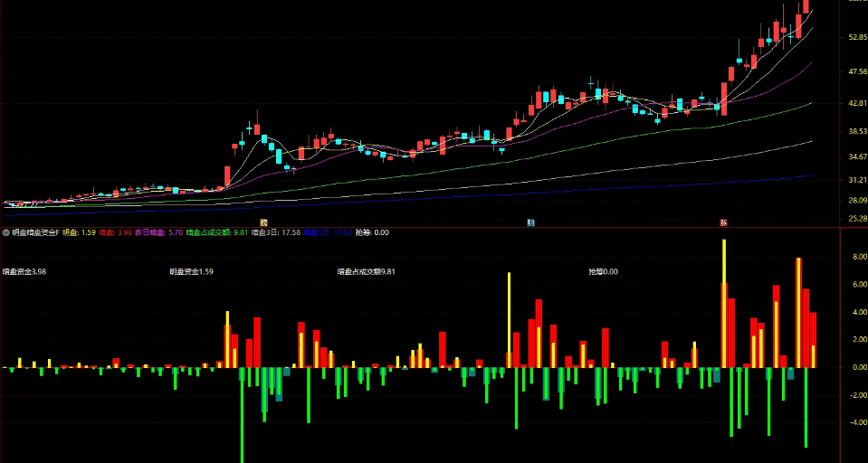
Task: Click the 34.67 price axis label
Action: pyautogui.click(x=858, y=157)
